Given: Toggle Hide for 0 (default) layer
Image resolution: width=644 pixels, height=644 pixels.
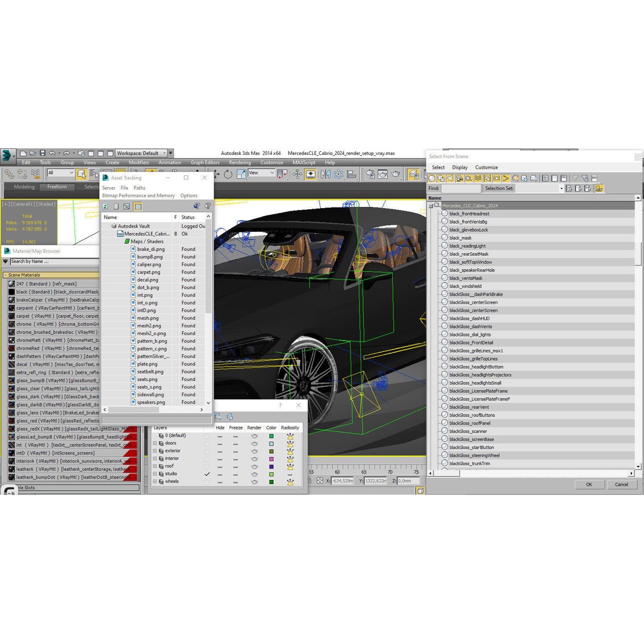Looking at the screenshot, I should click(x=220, y=436).
